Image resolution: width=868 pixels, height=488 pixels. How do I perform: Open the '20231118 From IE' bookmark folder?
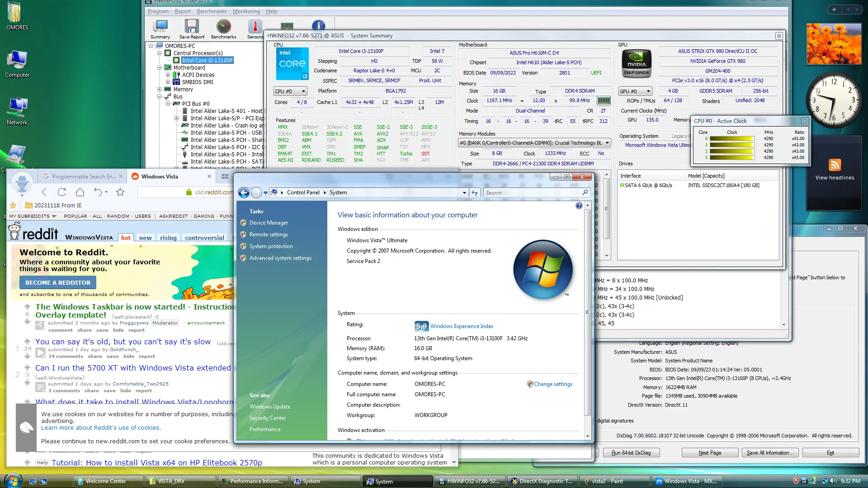[53, 205]
